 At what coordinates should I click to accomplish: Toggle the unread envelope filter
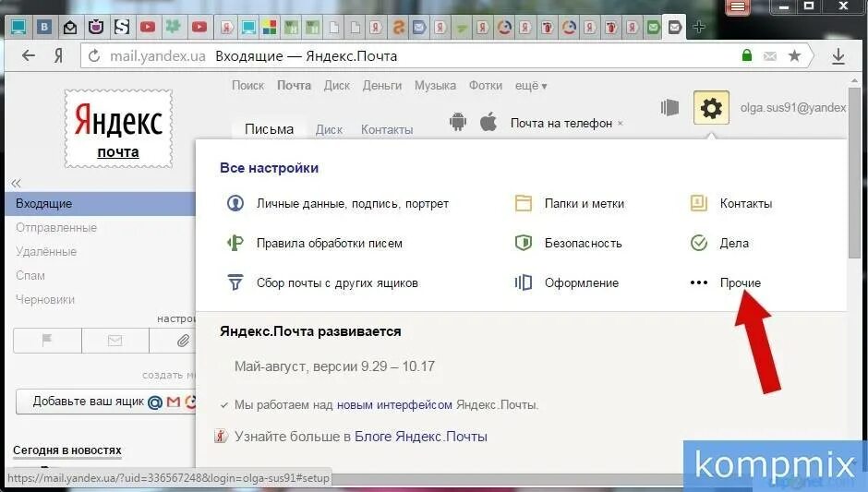[115, 341]
